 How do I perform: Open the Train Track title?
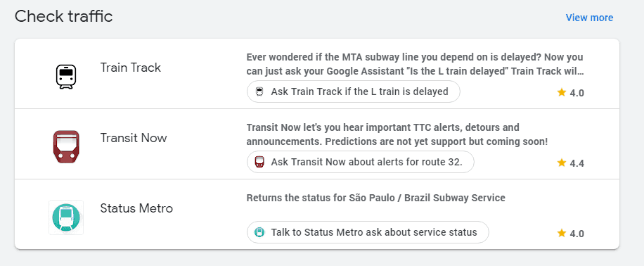tap(131, 68)
